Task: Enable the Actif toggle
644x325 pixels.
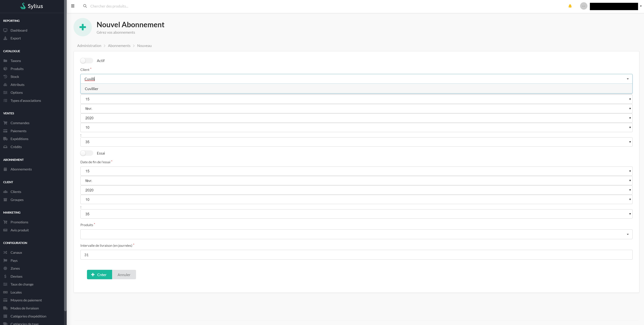Action: click(86, 60)
